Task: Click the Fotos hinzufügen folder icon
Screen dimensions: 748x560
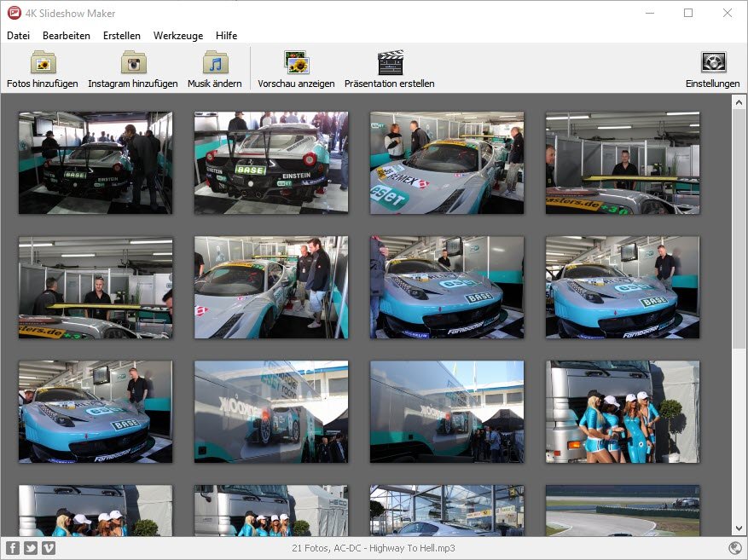Action: point(43,63)
